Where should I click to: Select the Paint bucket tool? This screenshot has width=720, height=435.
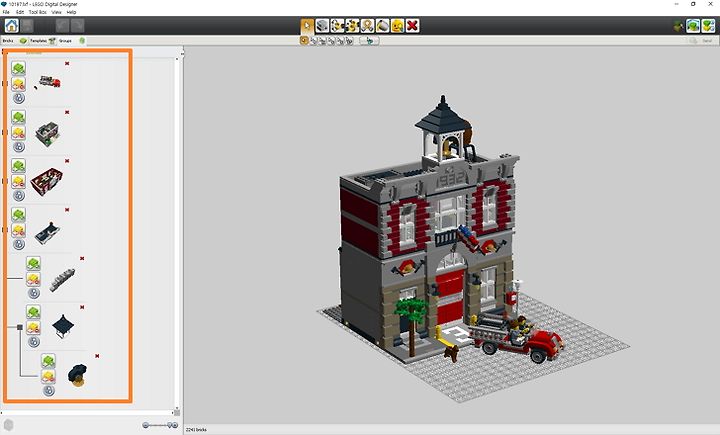(382, 26)
